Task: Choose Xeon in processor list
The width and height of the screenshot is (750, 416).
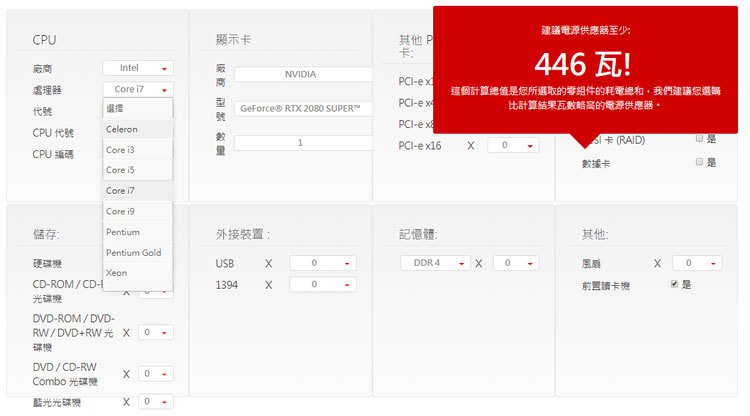Action: click(x=138, y=273)
